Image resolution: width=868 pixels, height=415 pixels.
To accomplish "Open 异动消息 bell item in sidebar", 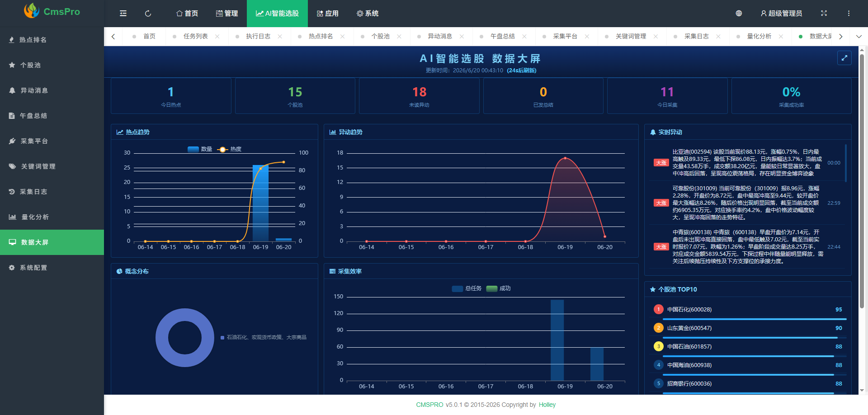I will [x=52, y=90].
